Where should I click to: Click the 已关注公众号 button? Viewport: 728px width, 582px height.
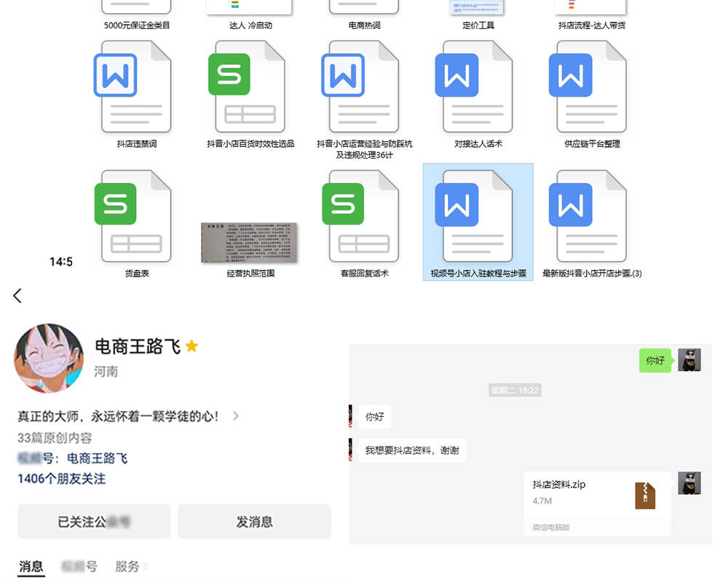pyautogui.click(x=93, y=521)
